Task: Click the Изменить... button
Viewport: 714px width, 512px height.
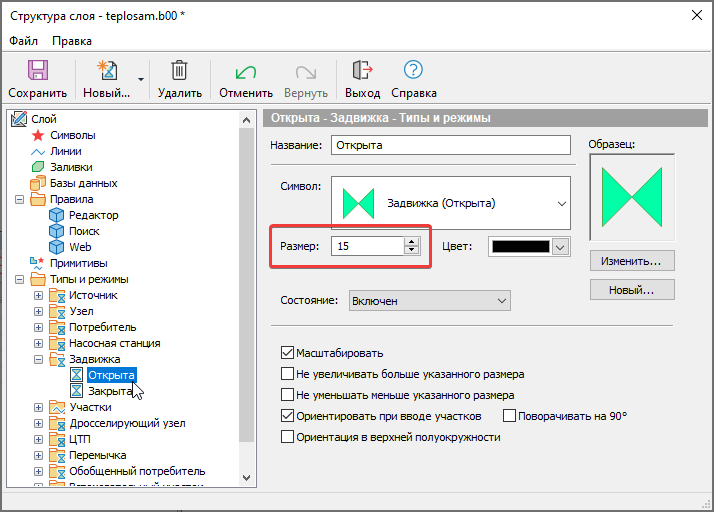Action: click(x=631, y=261)
